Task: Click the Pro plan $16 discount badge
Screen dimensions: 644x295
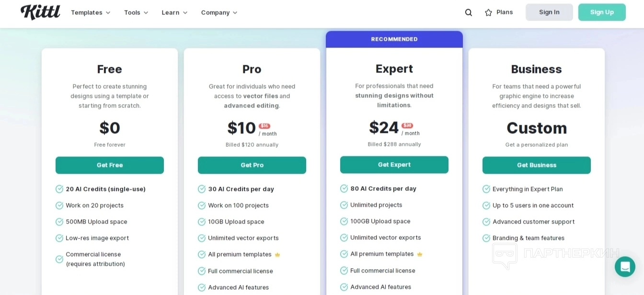Action: tap(264, 126)
